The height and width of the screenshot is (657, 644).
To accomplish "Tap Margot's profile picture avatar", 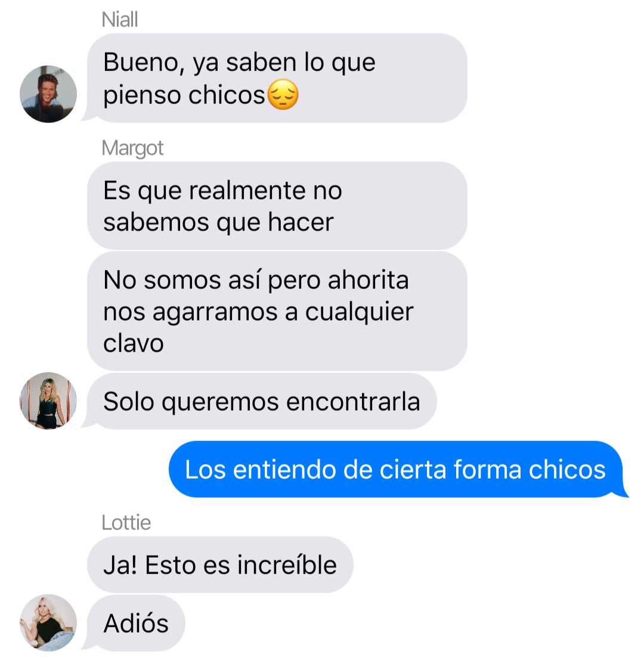I will tap(48, 400).
